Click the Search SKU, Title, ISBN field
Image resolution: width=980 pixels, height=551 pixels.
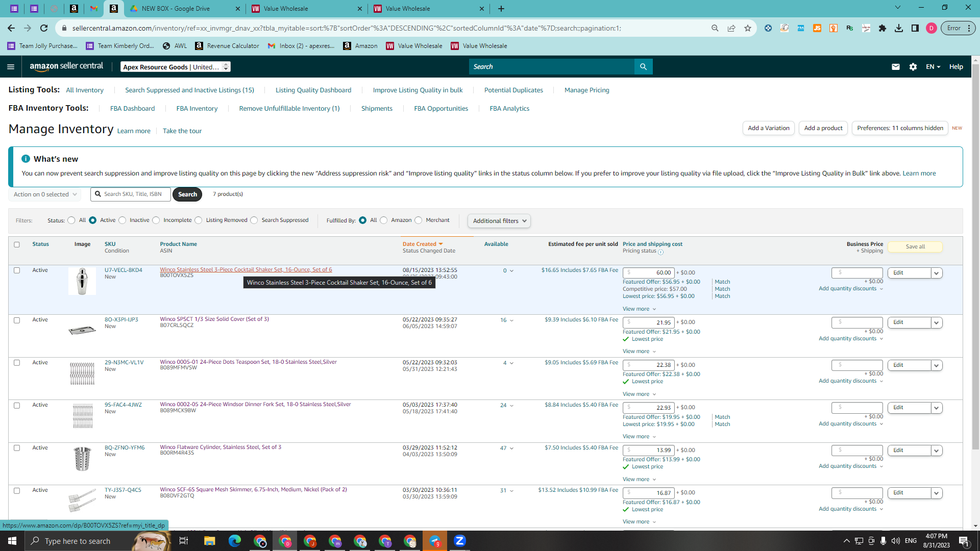point(131,194)
